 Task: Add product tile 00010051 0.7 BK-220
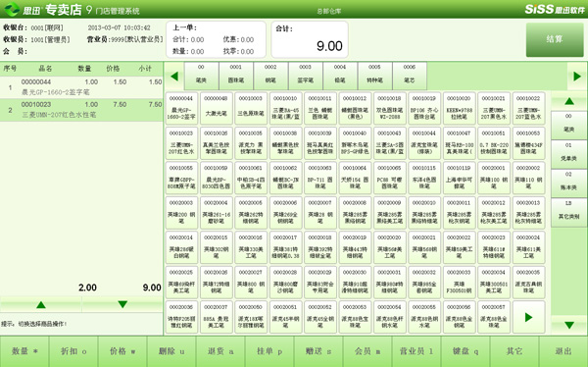[494, 143]
